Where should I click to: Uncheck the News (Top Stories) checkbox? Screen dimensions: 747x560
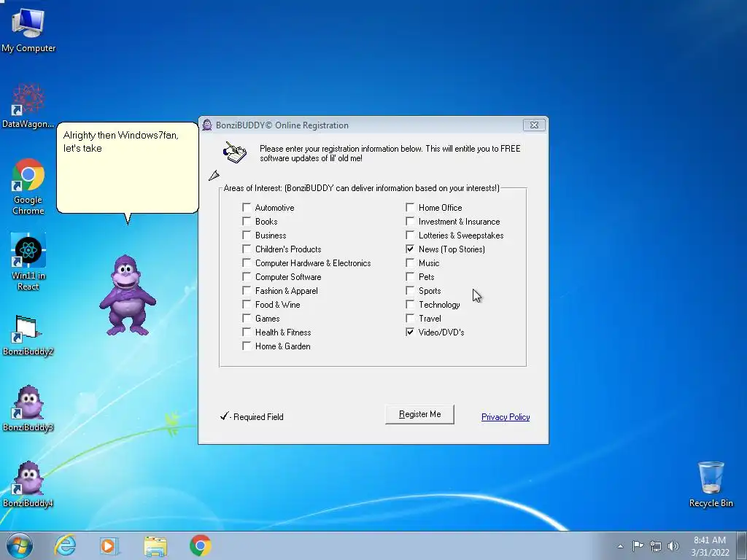coord(410,249)
